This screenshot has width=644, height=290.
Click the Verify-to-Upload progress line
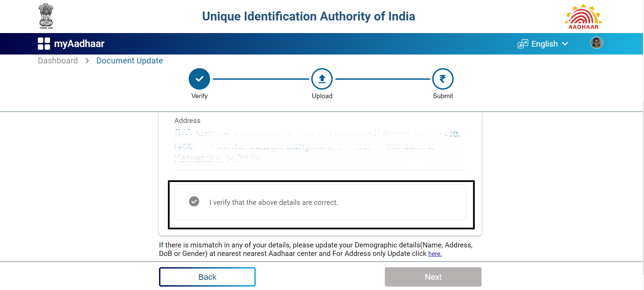point(261,79)
